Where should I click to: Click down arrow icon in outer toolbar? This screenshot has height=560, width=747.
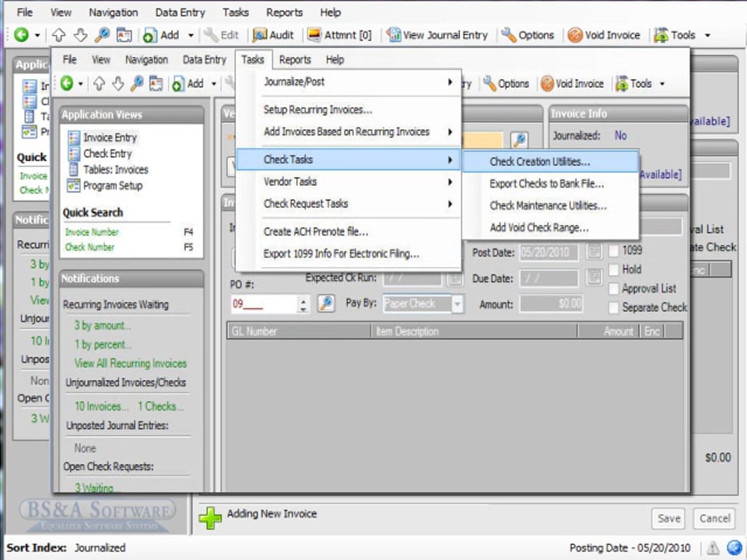coord(80,35)
